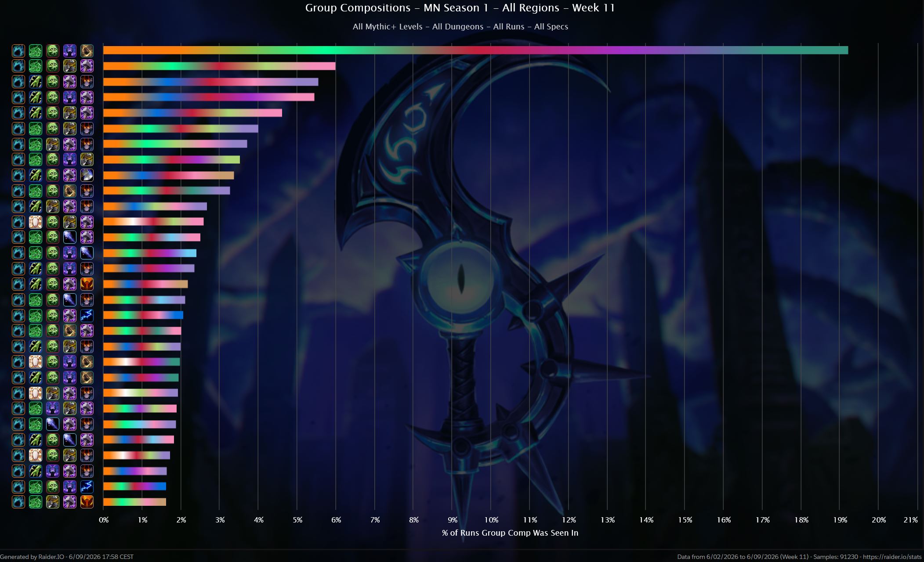Screen dimensions: 924x562
Task: Click the golden hammer warrior icon in the second row
Action: [x=70, y=66]
